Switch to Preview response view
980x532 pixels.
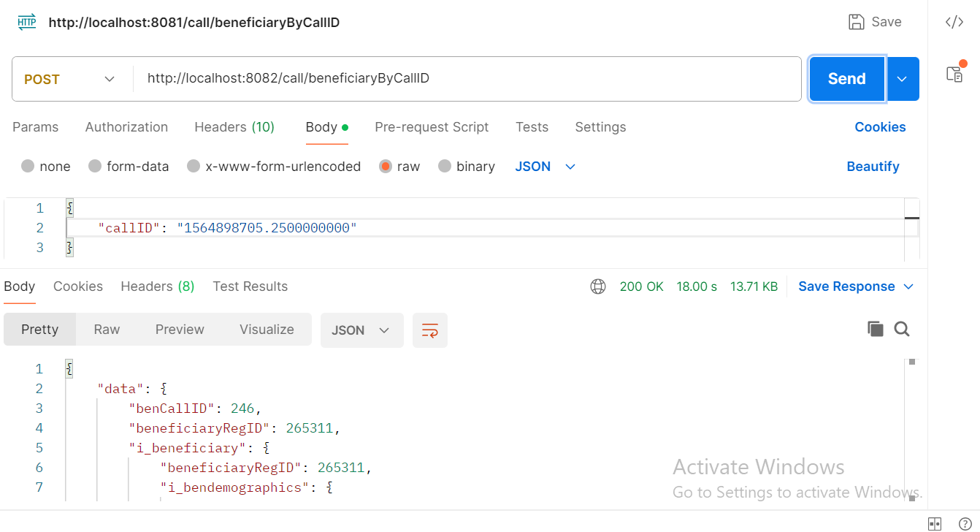180,330
